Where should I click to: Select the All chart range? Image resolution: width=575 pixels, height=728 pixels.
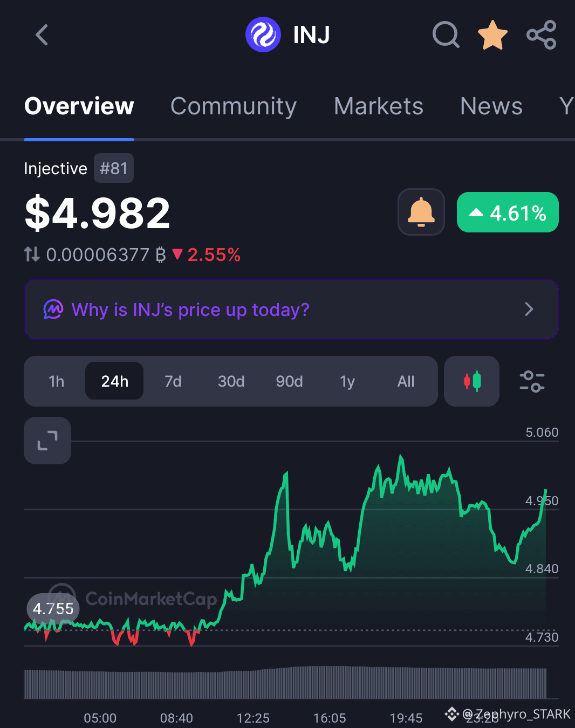click(406, 381)
